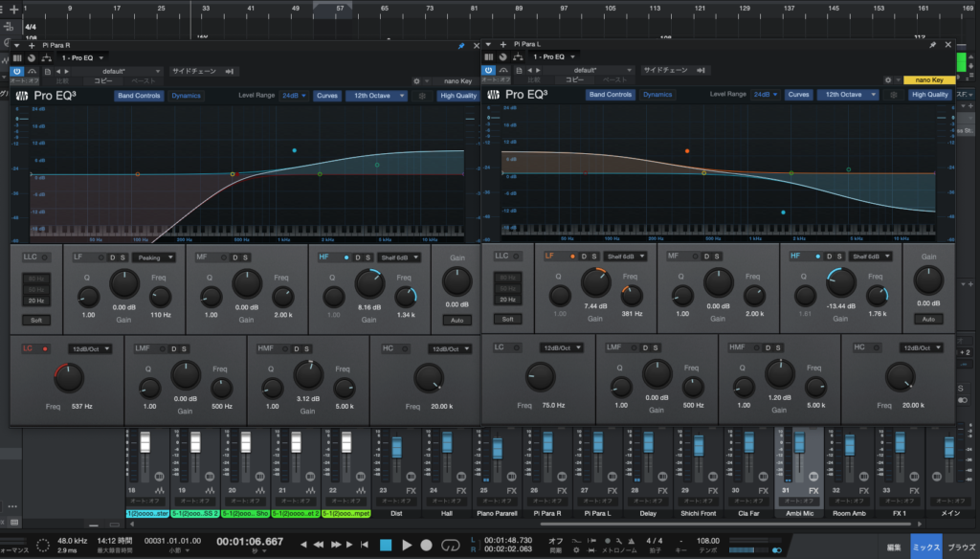Click rewind in the transport bar

(318, 545)
